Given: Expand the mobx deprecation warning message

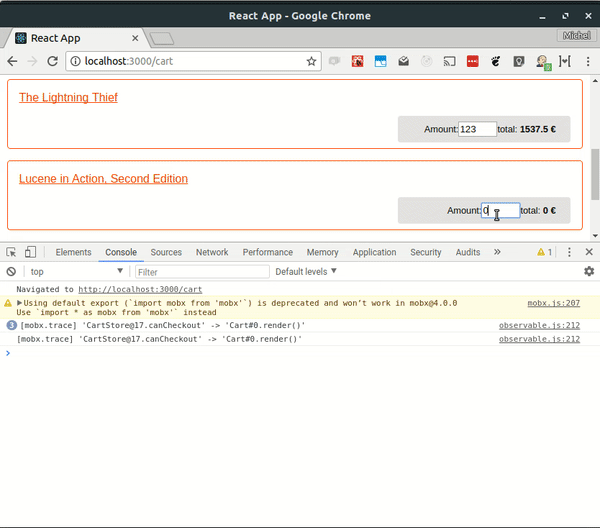Looking at the screenshot, I should click(19, 302).
